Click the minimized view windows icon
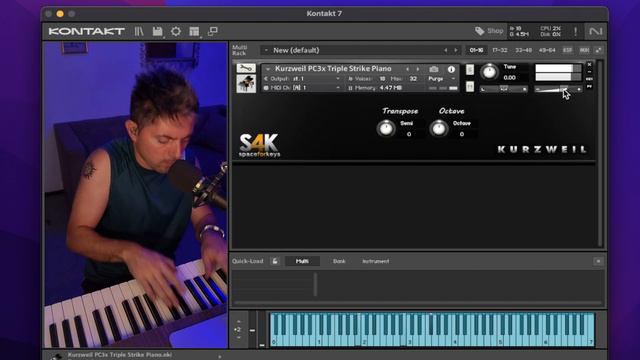Screen dimensions: 640x360 213,31
